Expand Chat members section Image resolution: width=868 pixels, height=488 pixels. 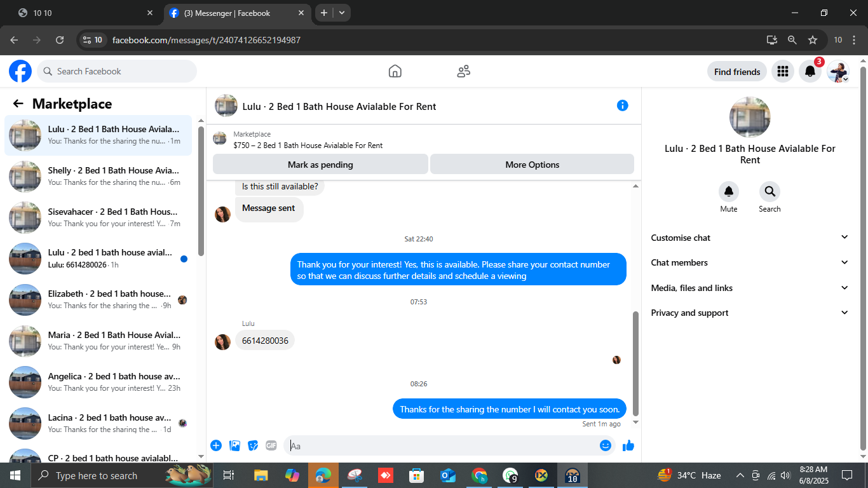[750, 262]
